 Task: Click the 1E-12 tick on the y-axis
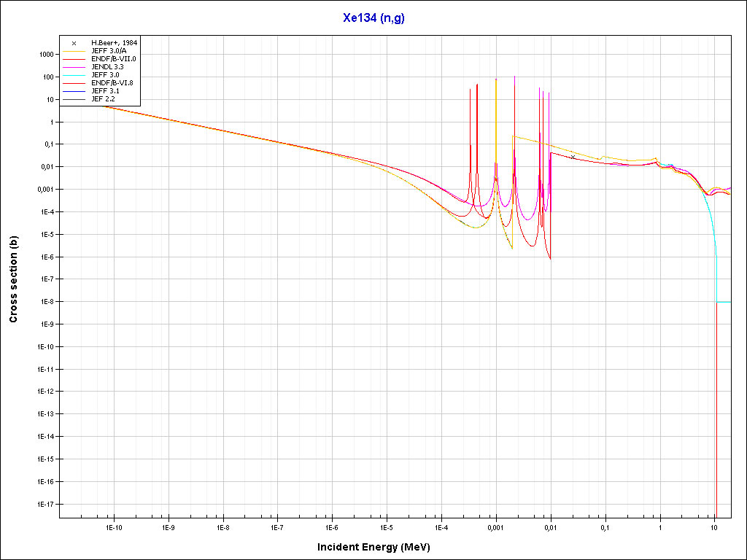(x=44, y=392)
